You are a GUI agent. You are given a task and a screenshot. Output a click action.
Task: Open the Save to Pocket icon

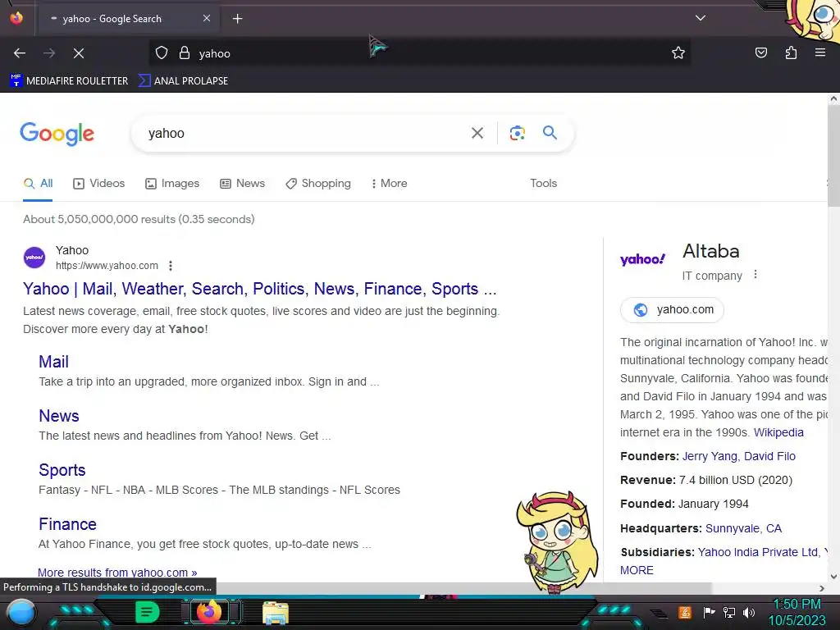(760, 53)
